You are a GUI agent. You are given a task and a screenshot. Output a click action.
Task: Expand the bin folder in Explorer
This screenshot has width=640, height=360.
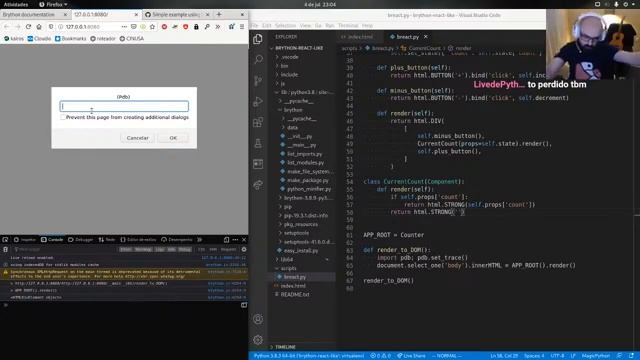click(x=284, y=66)
